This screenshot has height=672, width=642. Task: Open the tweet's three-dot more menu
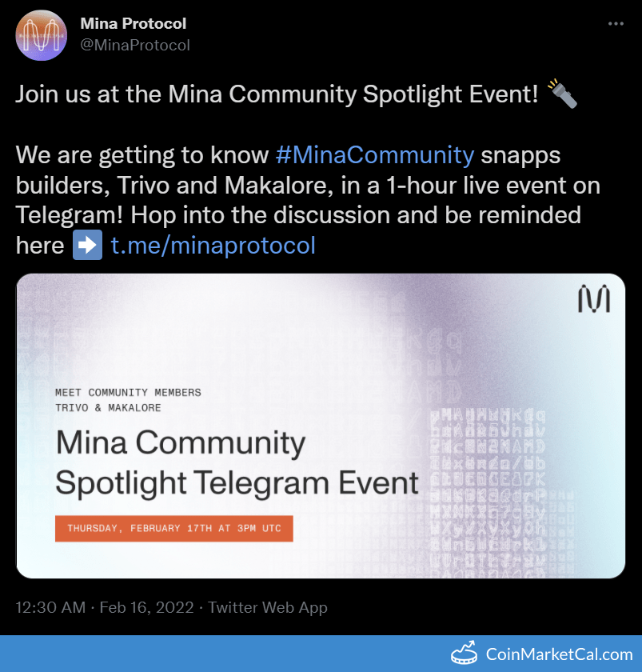point(615,24)
